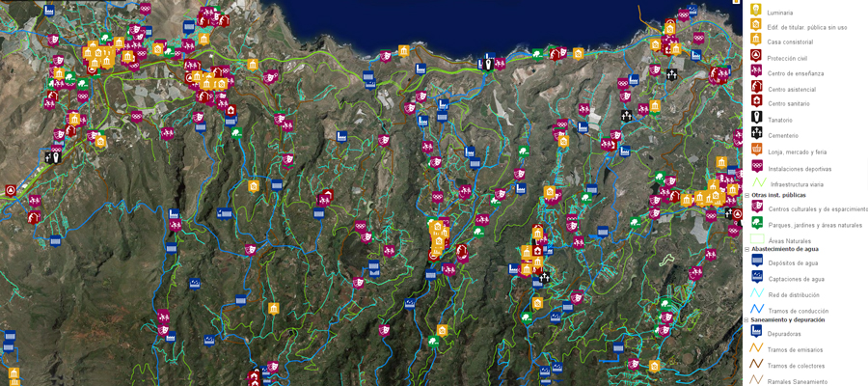This screenshot has width=868, height=386.
Task: Click the Protección civil marker at map's left edge
Action: (10, 191)
